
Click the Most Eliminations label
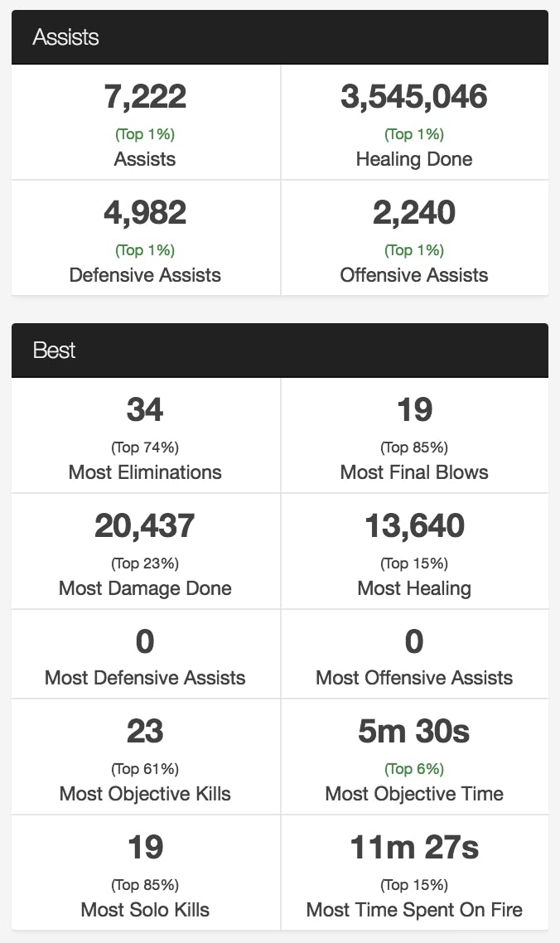(x=145, y=472)
